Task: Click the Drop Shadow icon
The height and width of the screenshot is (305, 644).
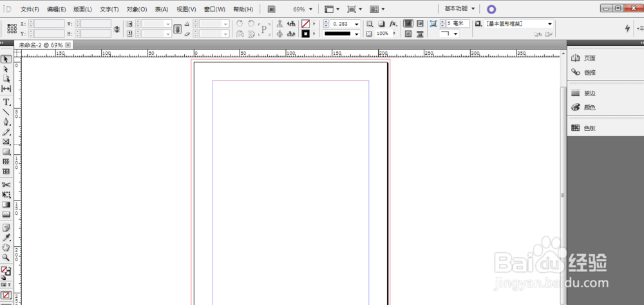Action: 381,24
